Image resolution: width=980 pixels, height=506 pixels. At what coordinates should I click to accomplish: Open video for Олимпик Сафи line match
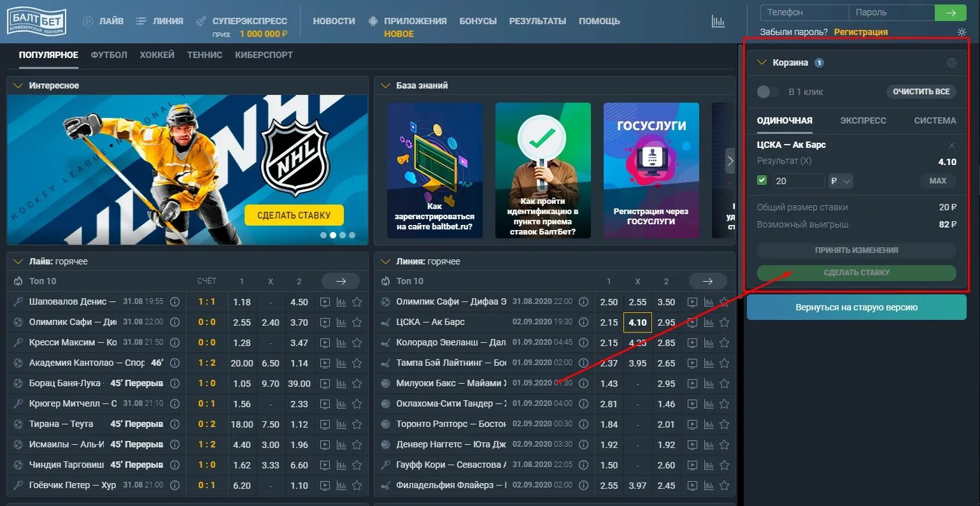(692, 302)
